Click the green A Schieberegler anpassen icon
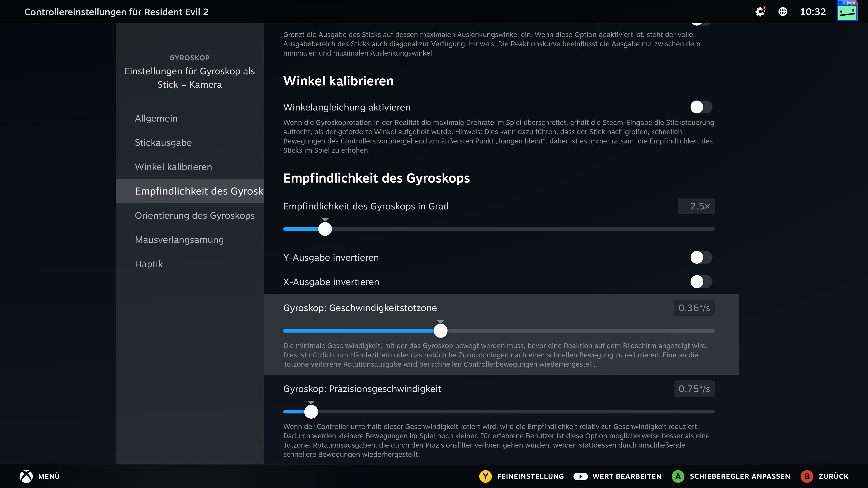Viewport: 868px width, 488px height. coord(678,476)
